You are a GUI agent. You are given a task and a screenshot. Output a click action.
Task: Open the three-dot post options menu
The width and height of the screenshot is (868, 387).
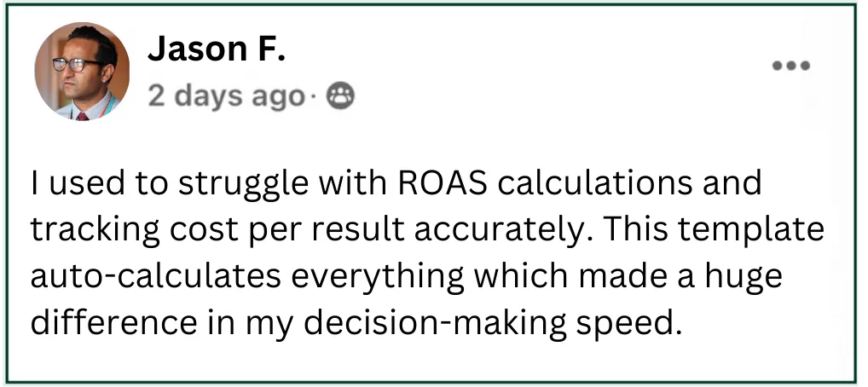791,66
